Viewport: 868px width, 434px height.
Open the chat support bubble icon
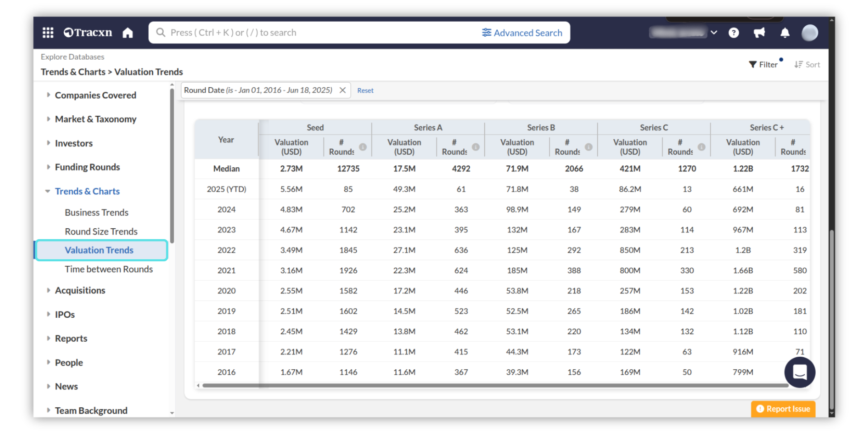click(x=799, y=372)
